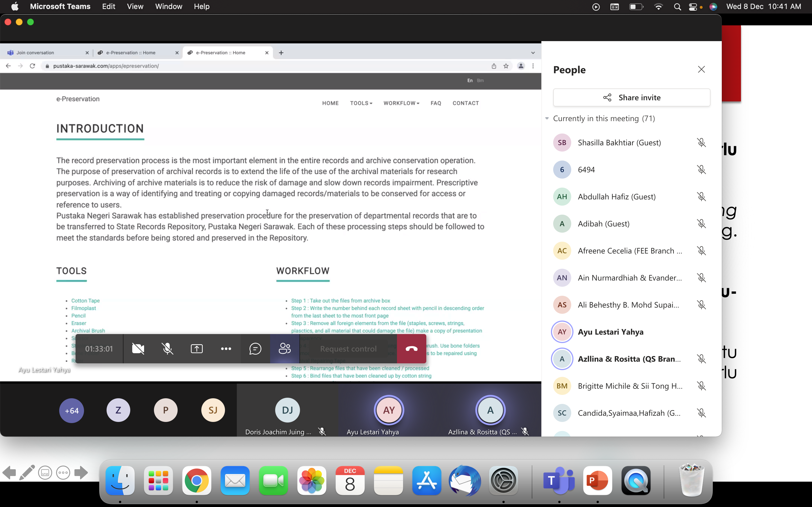Open the Window menu in menu bar

click(x=168, y=6)
